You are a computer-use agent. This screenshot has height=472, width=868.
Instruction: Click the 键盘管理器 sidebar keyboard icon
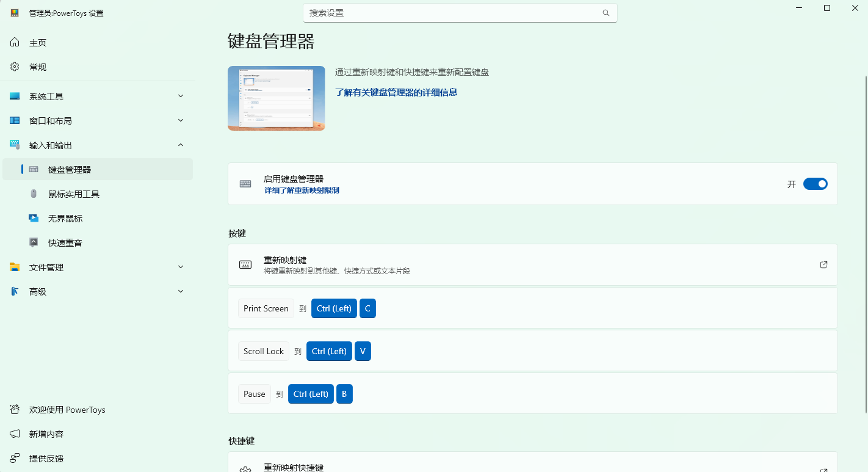coord(34,170)
